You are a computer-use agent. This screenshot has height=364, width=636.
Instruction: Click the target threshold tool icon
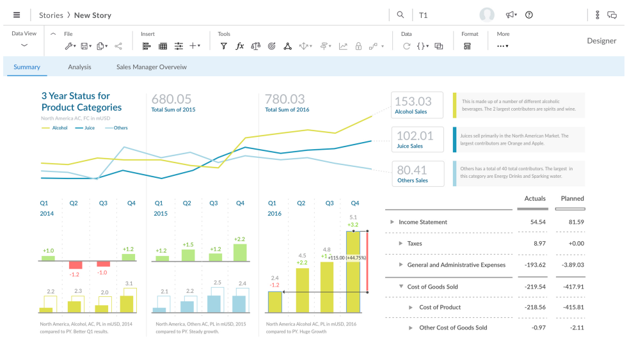point(272,46)
